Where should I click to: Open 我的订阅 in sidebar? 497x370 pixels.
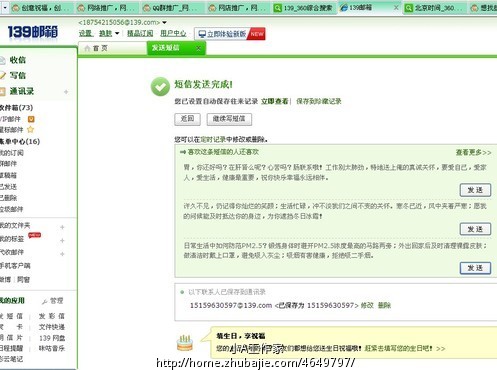pyautogui.click(x=12, y=153)
